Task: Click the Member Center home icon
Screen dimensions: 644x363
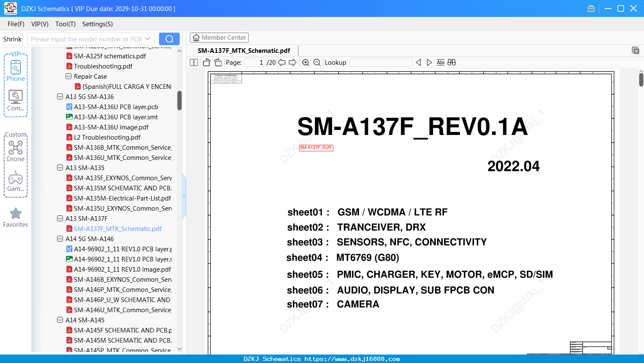Action: click(196, 38)
